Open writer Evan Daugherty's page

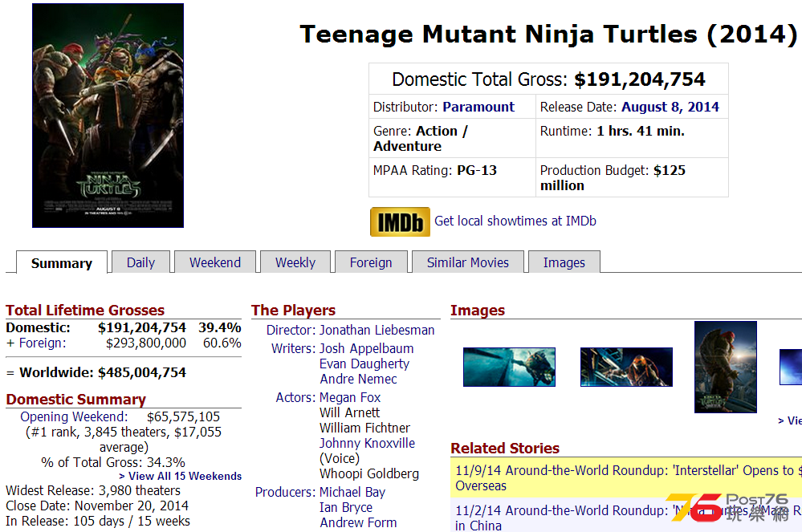364,363
